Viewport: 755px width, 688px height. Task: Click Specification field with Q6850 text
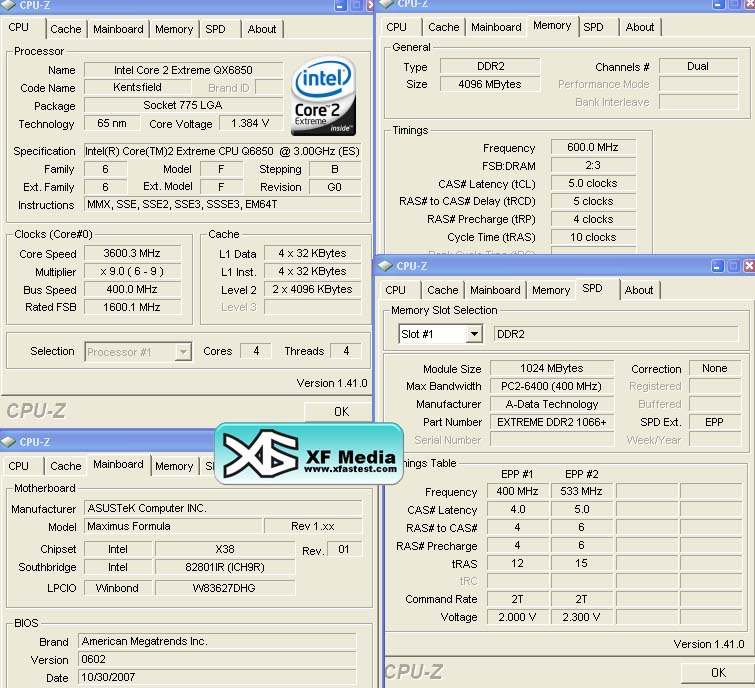tap(222, 151)
